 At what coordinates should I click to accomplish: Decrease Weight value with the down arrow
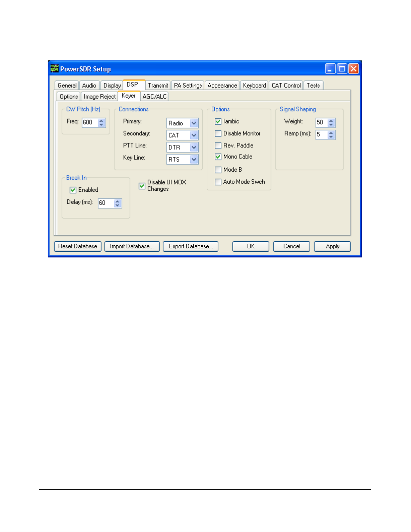331,125
